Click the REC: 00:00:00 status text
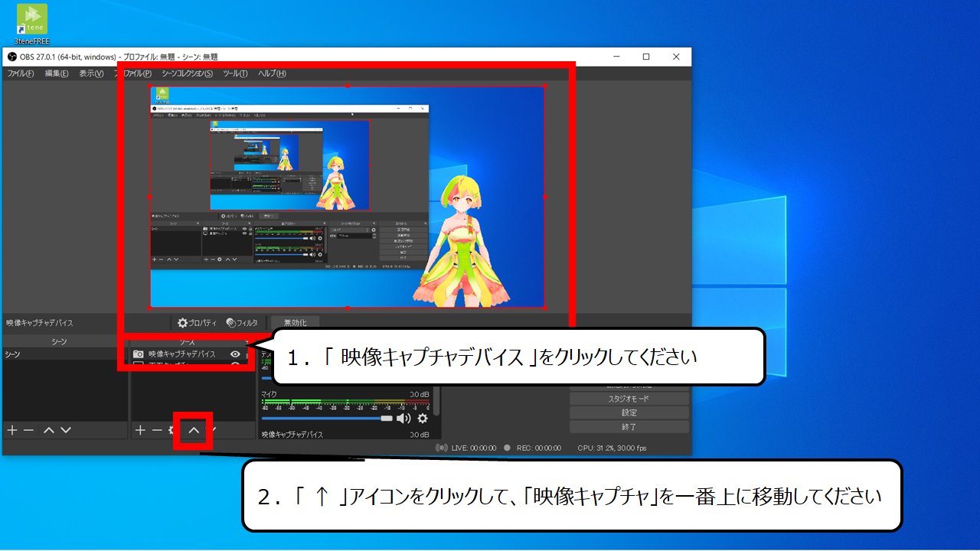The width and height of the screenshot is (980, 551). pyautogui.click(x=538, y=448)
